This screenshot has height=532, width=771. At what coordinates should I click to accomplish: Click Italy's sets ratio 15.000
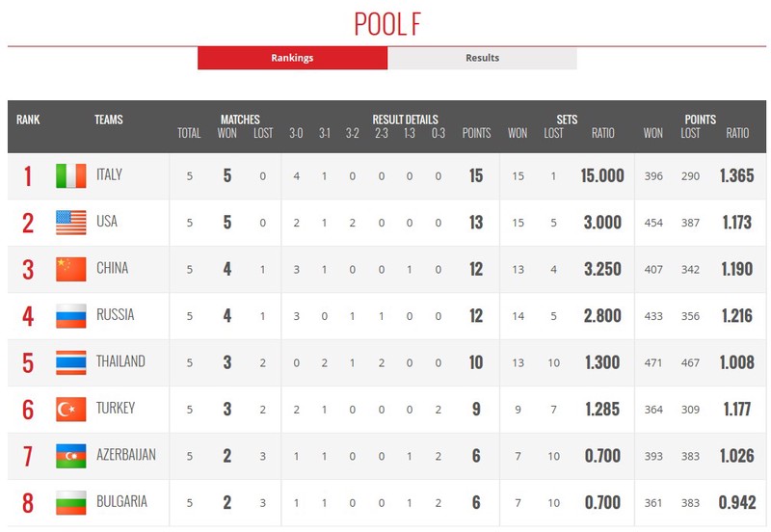pyautogui.click(x=602, y=176)
